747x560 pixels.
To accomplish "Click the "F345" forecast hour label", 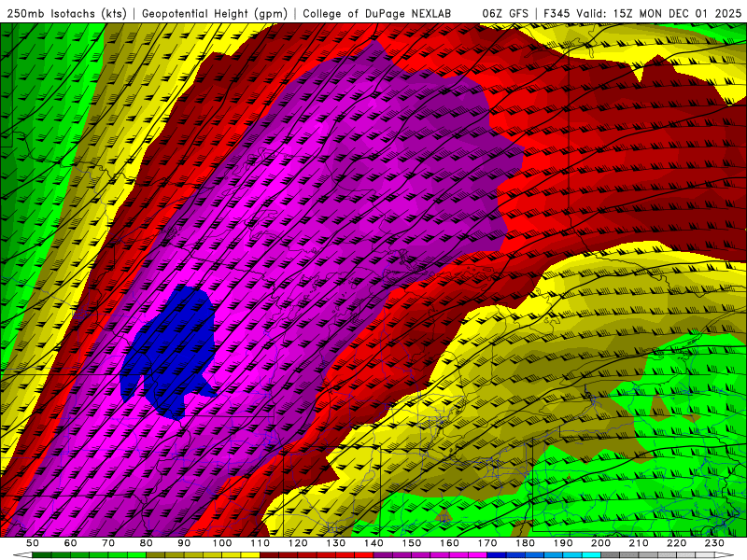I will click(x=557, y=14).
